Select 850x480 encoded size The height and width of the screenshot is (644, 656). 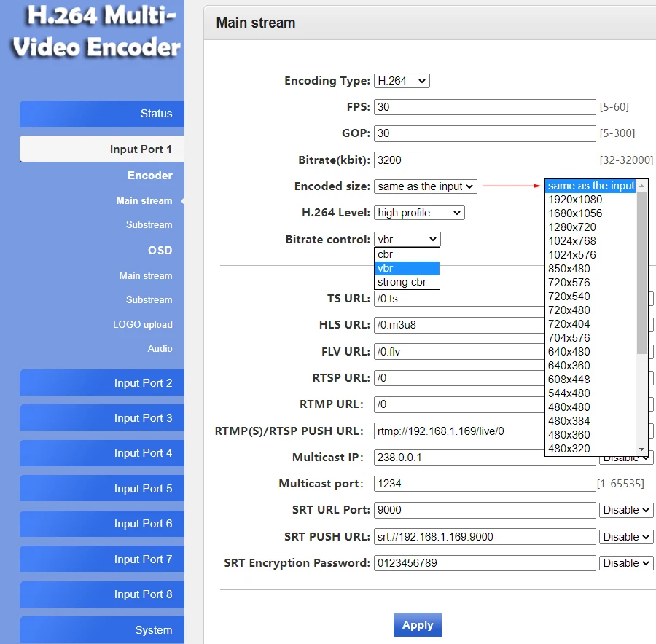coord(590,269)
